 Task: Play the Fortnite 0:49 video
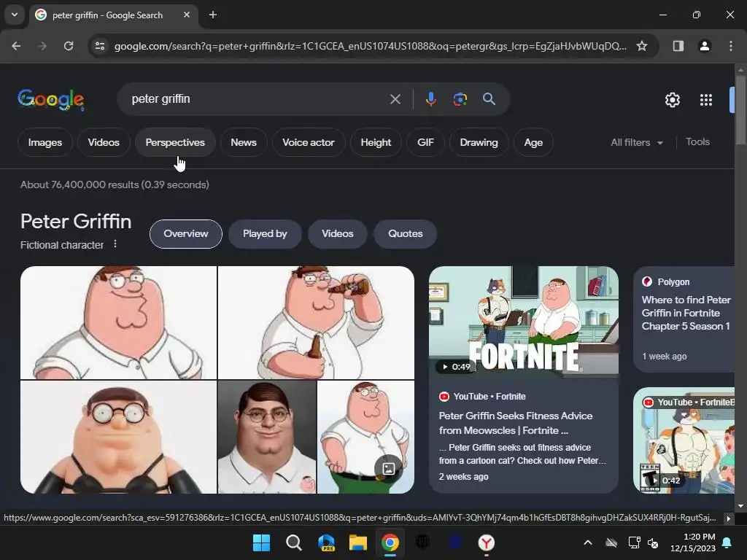pos(524,321)
